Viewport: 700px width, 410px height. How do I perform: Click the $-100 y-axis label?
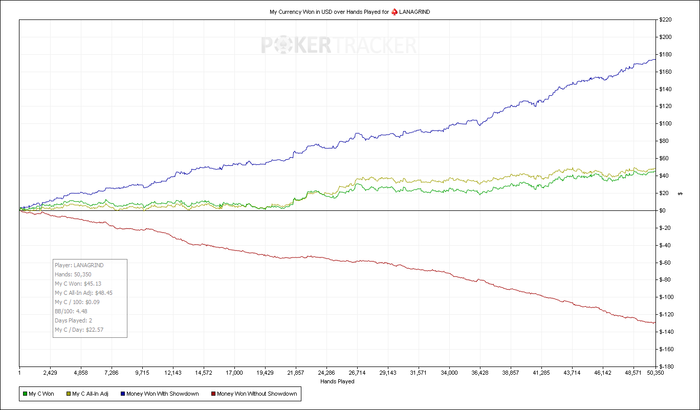coord(666,297)
